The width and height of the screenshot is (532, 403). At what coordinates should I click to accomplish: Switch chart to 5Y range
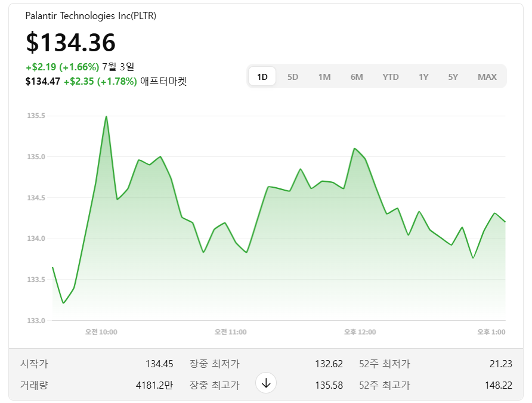pos(453,77)
